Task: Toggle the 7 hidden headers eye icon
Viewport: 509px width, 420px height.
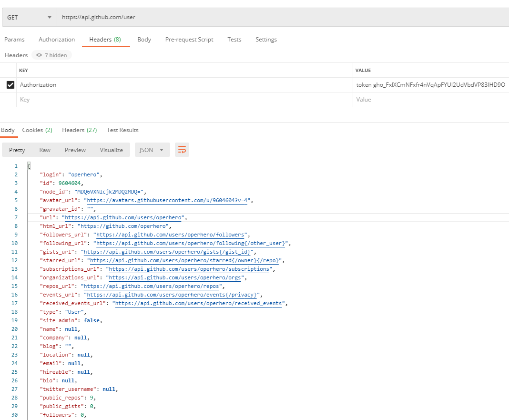Action: (39, 55)
